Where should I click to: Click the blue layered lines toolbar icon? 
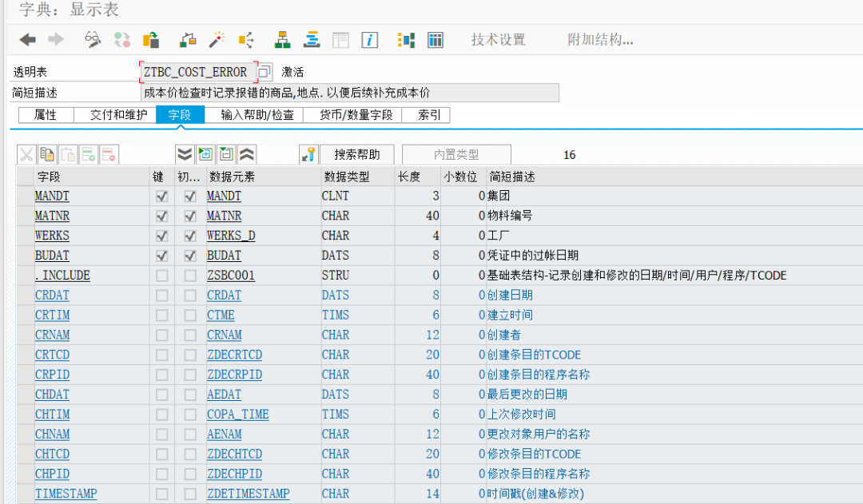[312, 40]
